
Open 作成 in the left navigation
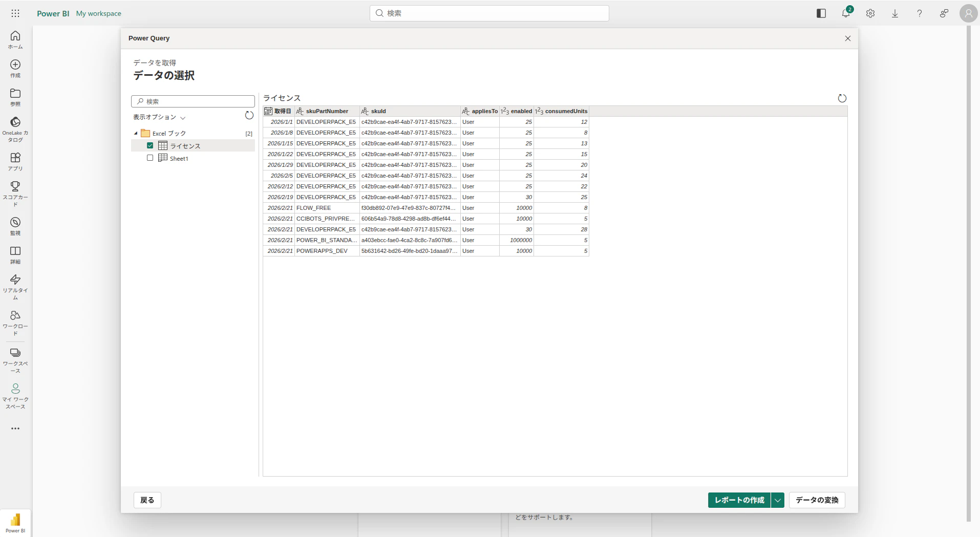(15, 68)
